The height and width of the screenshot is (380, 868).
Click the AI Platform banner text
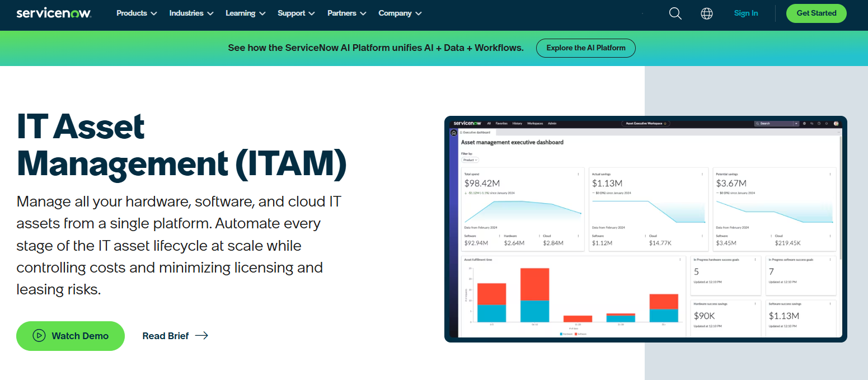pyautogui.click(x=376, y=48)
